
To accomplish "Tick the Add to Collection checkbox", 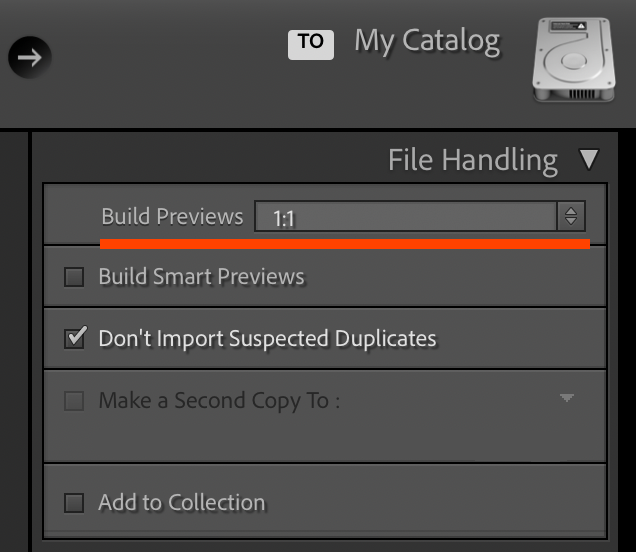I will coord(74,503).
